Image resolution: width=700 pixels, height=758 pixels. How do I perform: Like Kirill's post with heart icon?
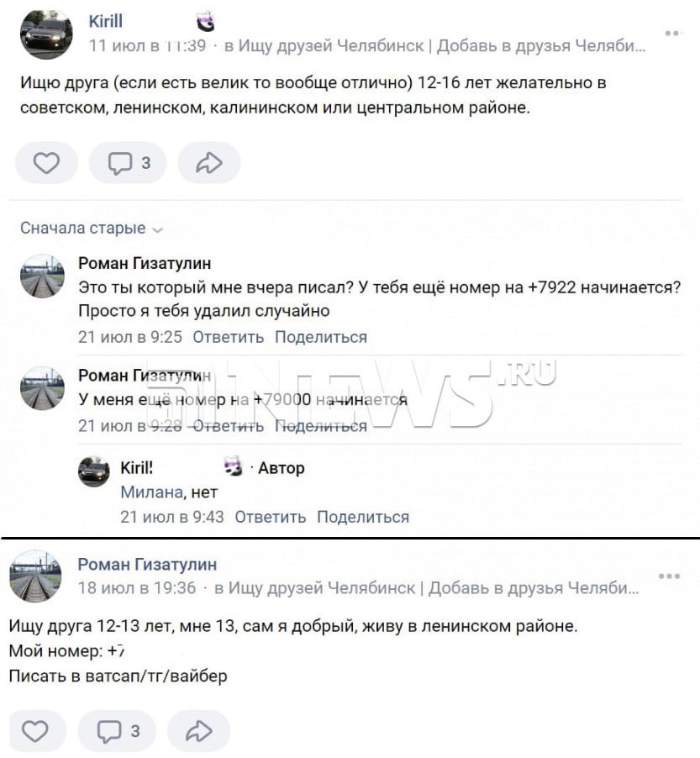[x=46, y=163]
